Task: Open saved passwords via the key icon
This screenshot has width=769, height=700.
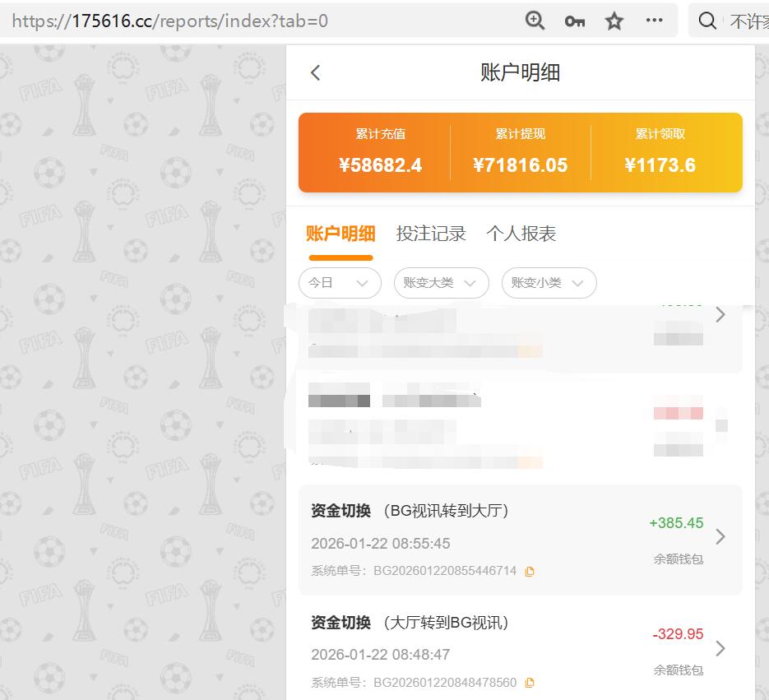Action: point(574,20)
